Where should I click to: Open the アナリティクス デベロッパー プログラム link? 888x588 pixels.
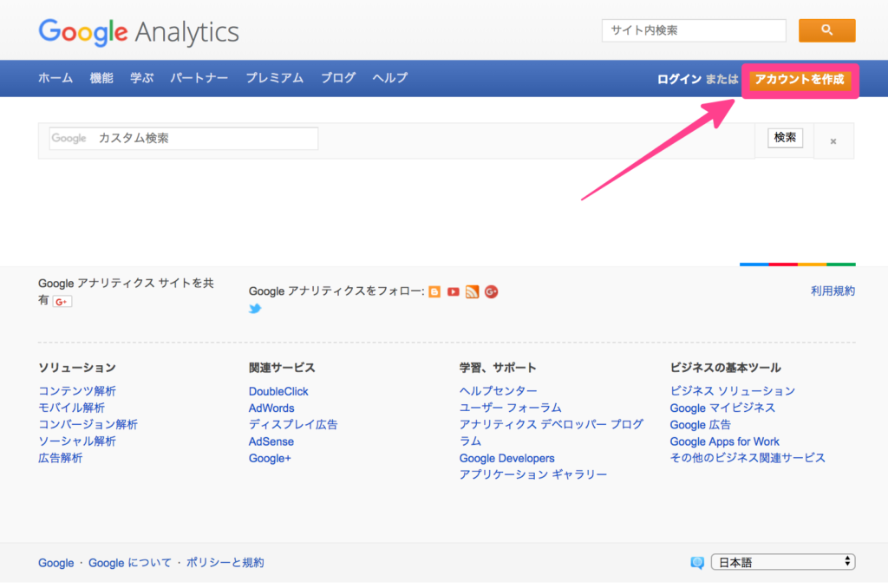point(551,432)
